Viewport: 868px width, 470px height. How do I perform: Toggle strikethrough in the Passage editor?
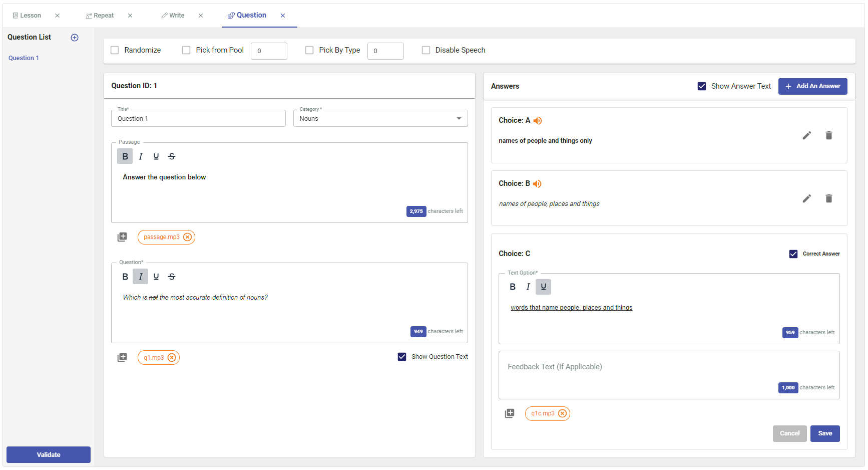coord(172,156)
